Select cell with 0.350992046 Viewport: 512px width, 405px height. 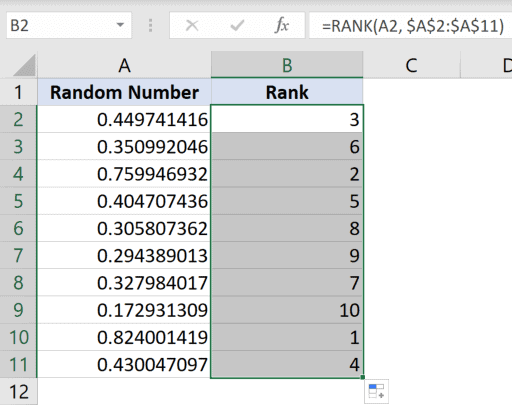tap(124, 147)
